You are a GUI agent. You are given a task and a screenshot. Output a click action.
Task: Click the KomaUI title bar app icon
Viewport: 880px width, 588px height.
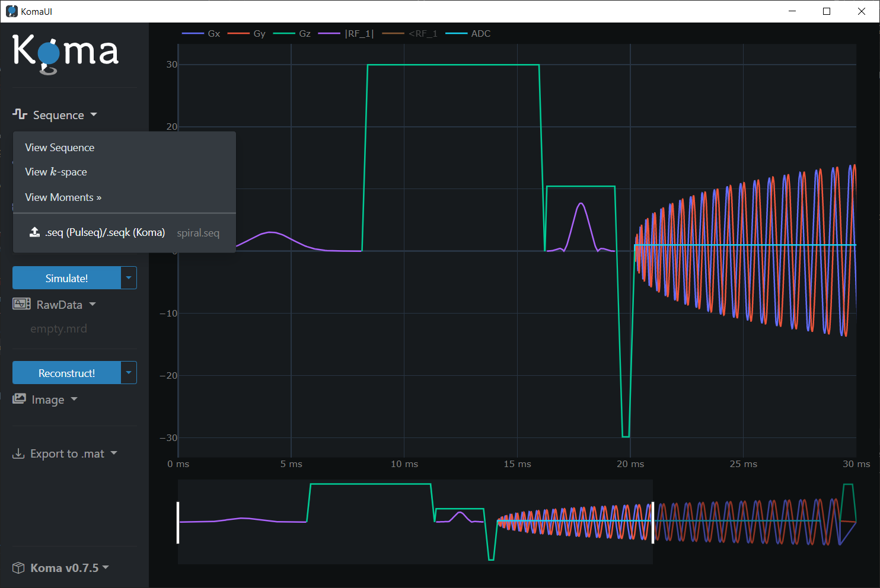click(11, 11)
